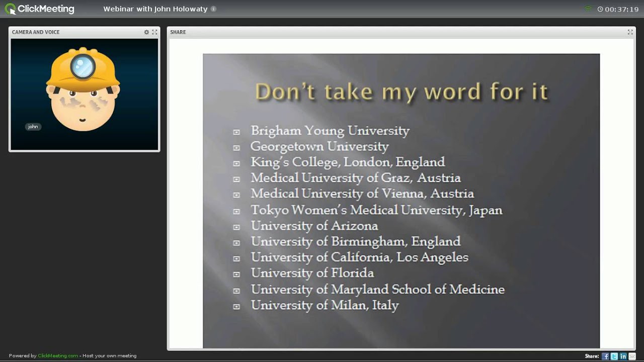Select King's College, London, England line
Image resolution: width=644 pixels, height=362 pixels.
click(348, 162)
